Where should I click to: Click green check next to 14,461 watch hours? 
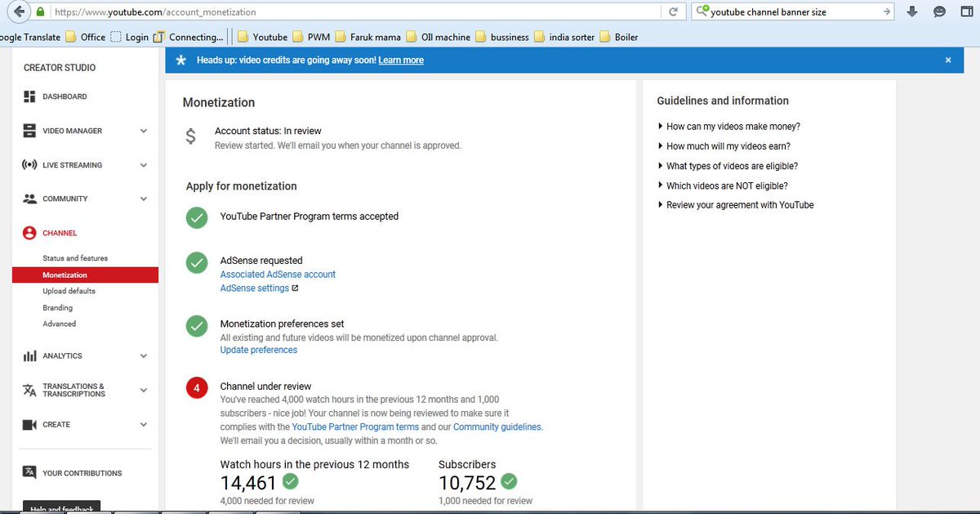coord(290,480)
